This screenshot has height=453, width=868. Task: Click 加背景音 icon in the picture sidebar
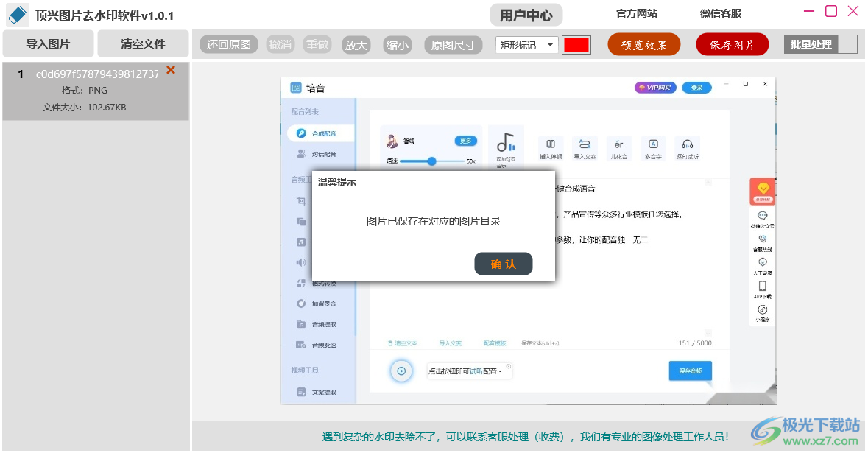301,303
